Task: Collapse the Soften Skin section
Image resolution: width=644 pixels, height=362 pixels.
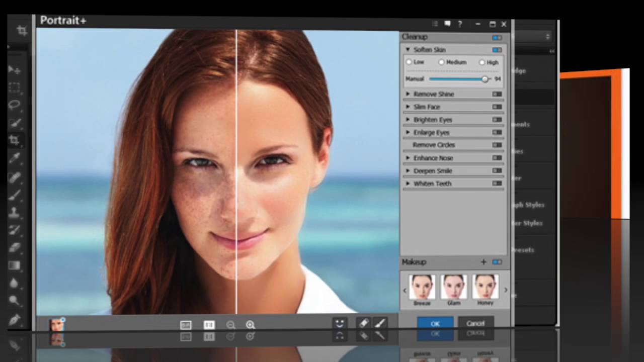Action: coord(408,50)
